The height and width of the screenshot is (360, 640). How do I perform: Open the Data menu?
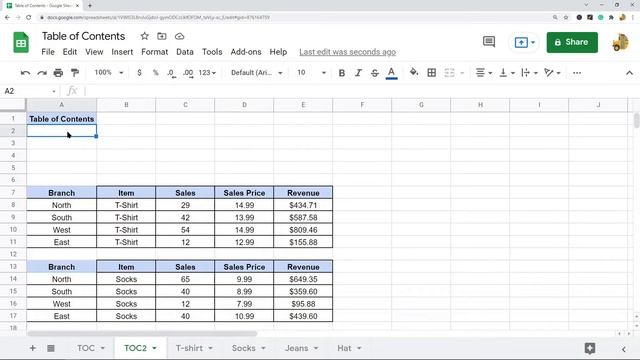184,52
